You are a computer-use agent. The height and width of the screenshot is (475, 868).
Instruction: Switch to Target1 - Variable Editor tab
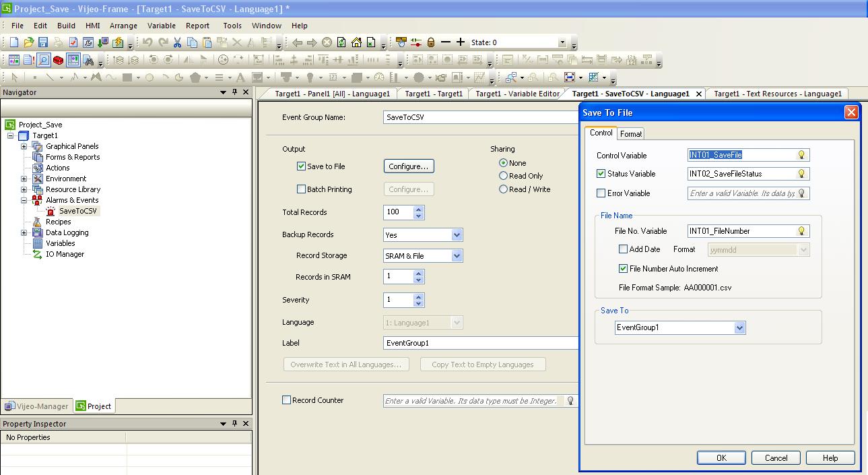click(x=517, y=94)
